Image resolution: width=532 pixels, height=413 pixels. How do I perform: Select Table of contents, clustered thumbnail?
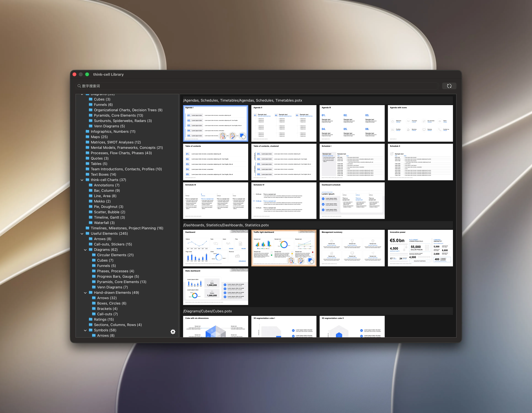click(x=284, y=162)
